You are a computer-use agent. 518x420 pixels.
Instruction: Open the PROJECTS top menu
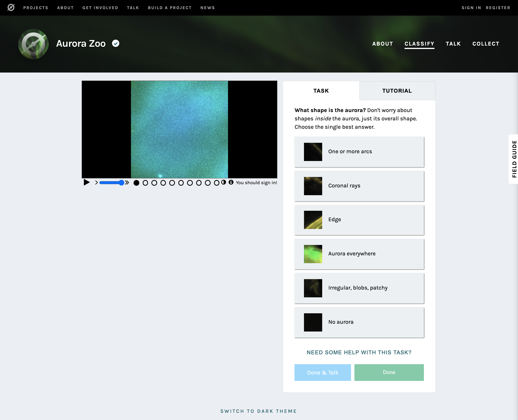[36, 8]
